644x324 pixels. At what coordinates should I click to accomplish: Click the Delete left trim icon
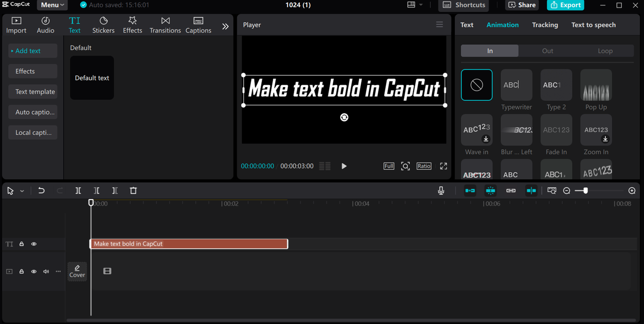click(x=97, y=190)
